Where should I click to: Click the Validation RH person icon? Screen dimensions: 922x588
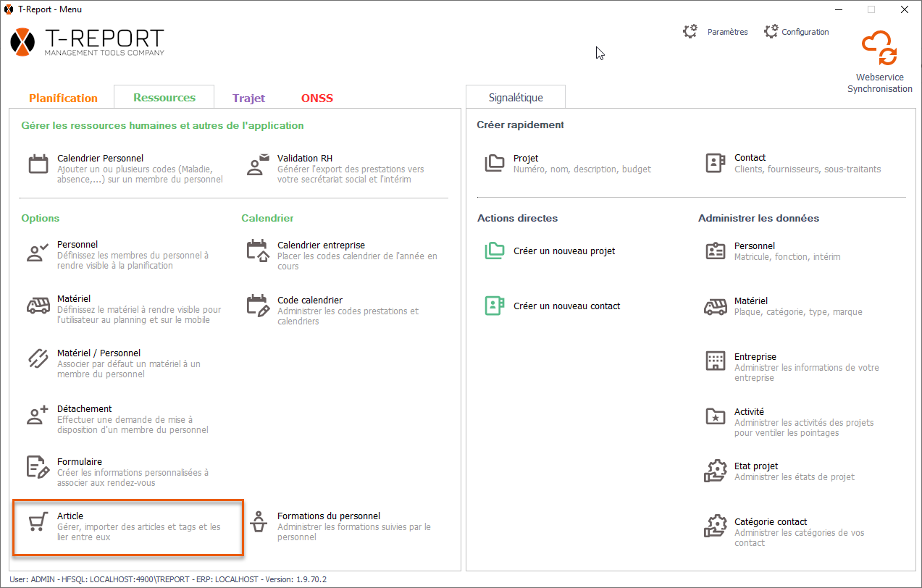click(x=257, y=164)
